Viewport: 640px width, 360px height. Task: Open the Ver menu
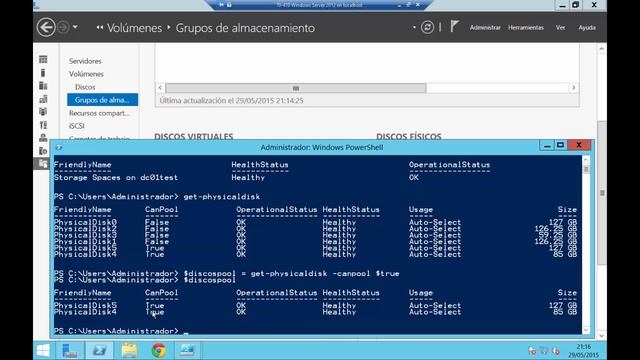pyautogui.click(x=560, y=27)
